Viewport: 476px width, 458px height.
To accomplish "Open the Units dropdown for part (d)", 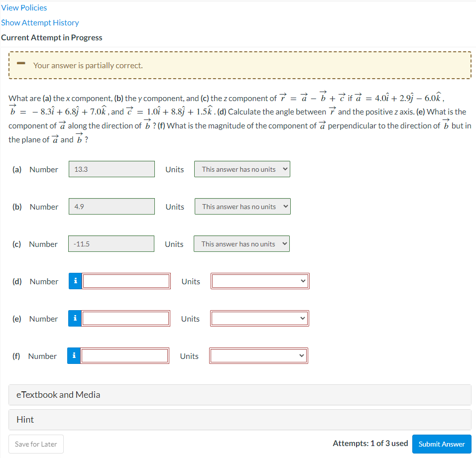I will (x=259, y=281).
